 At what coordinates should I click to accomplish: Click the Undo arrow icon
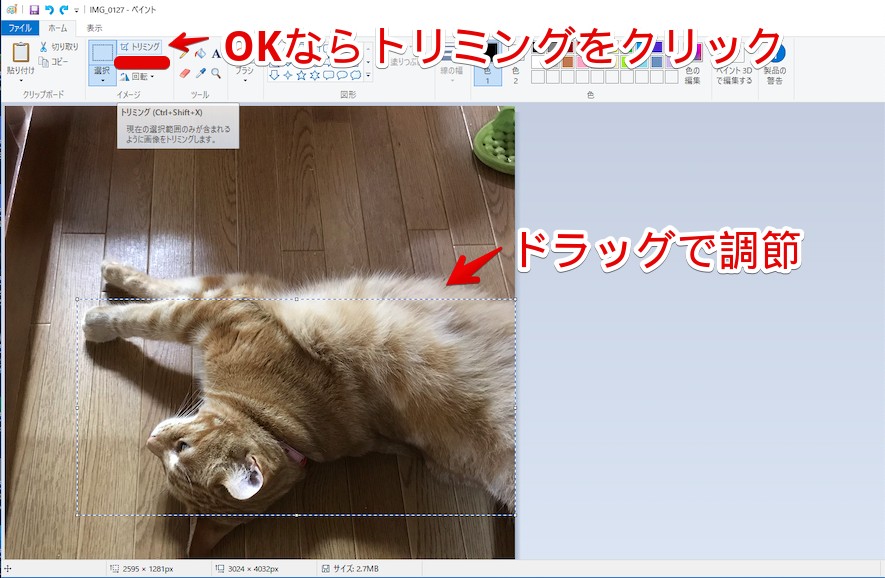(48, 10)
